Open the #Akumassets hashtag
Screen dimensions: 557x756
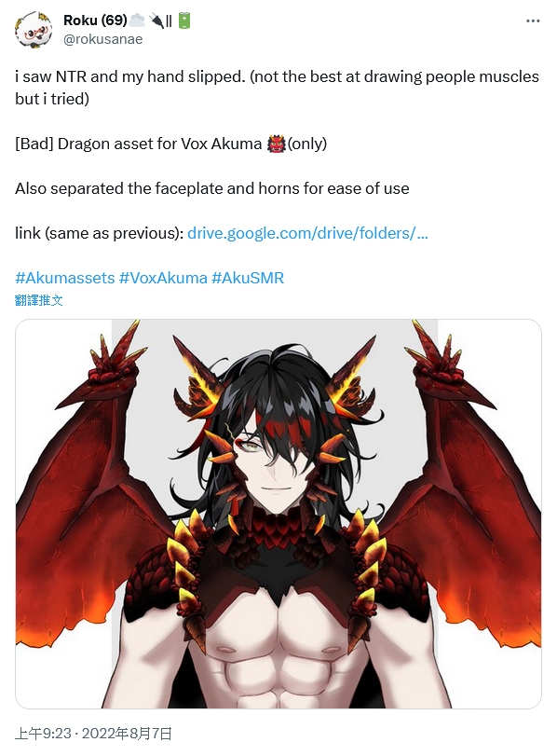(x=65, y=278)
